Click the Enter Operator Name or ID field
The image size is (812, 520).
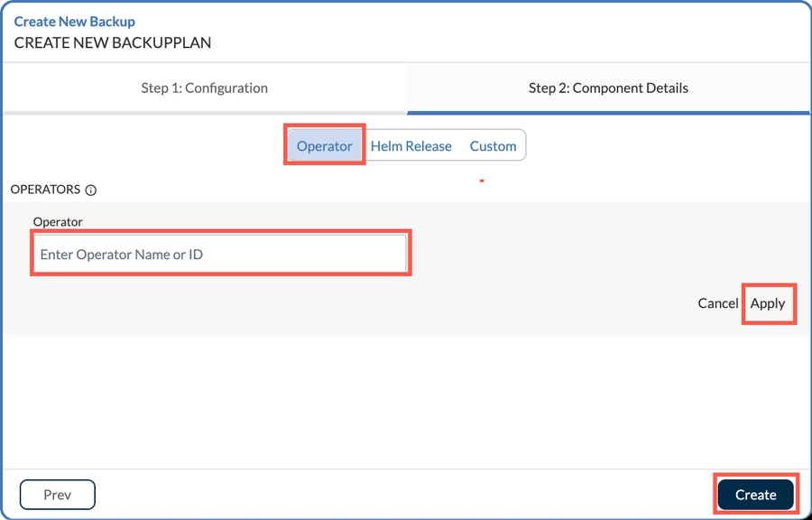coord(221,255)
